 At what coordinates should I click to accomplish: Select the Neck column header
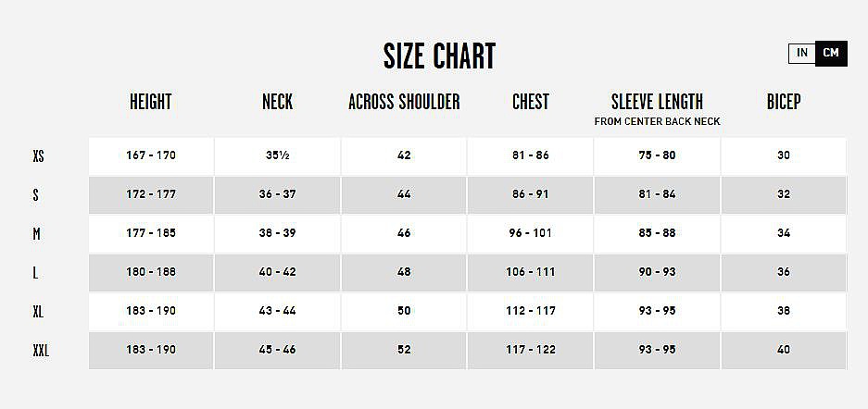277,102
